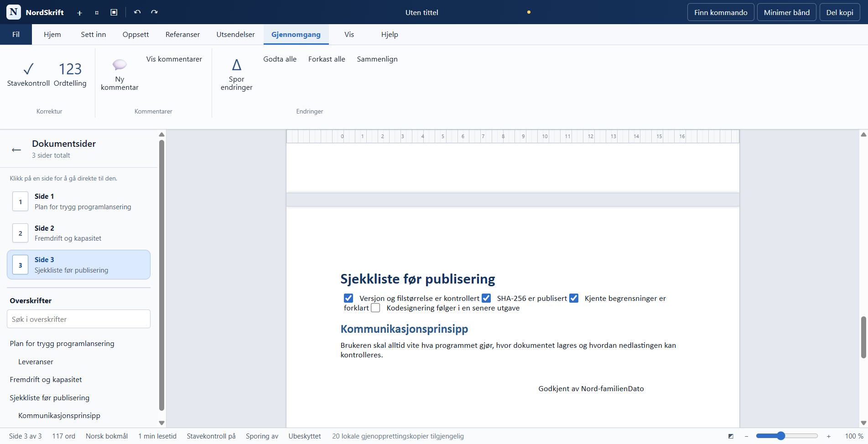The height and width of the screenshot is (444, 868).
Task: Toggle Spor endringer tracking
Action: pyautogui.click(x=236, y=75)
